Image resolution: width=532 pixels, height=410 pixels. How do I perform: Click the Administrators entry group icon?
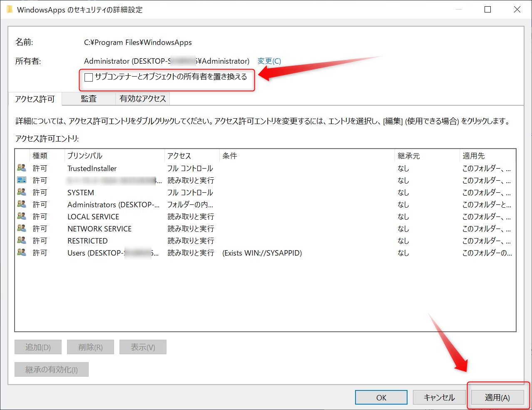22,204
